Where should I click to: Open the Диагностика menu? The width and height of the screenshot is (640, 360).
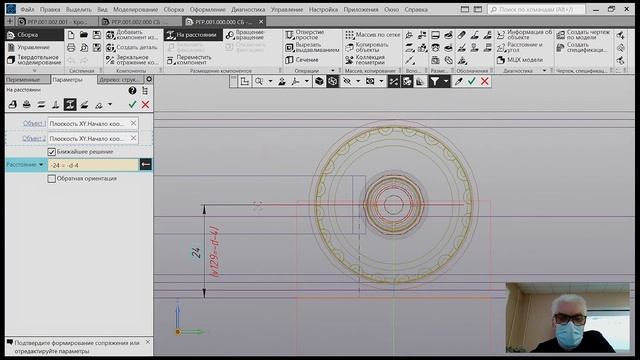click(x=248, y=9)
